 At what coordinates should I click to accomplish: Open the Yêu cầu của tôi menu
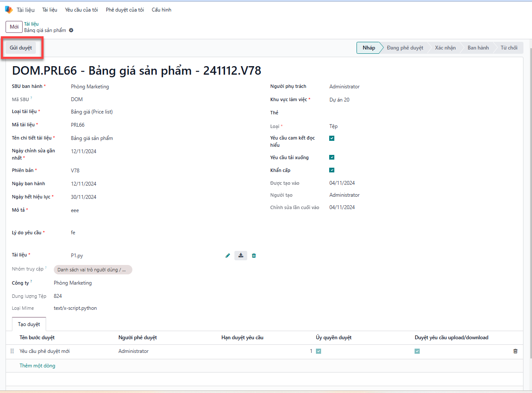pos(82,10)
